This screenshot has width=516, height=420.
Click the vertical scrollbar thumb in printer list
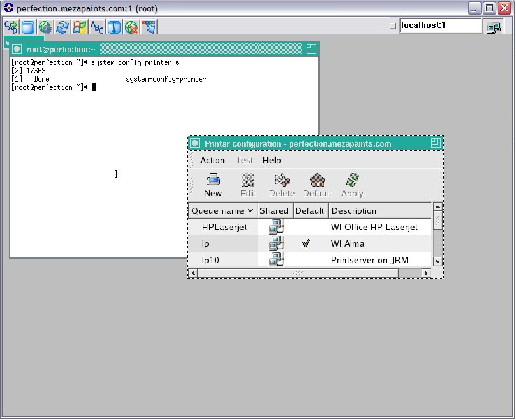tap(438, 221)
